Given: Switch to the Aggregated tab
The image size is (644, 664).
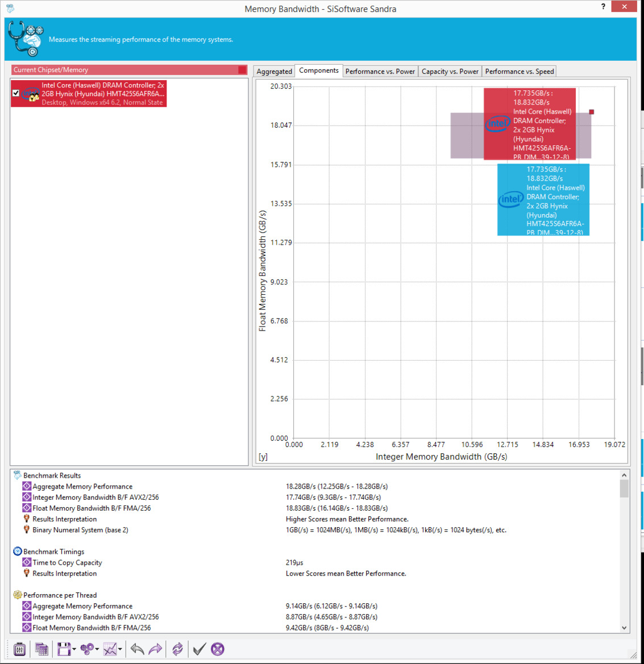Looking at the screenshot, I should click(x=274, y=72).
